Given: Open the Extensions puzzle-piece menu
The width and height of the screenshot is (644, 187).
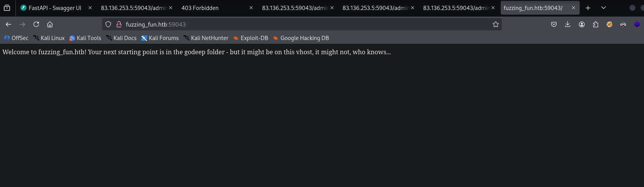Looking at the screenshot, I should click(x=595, y=24).
